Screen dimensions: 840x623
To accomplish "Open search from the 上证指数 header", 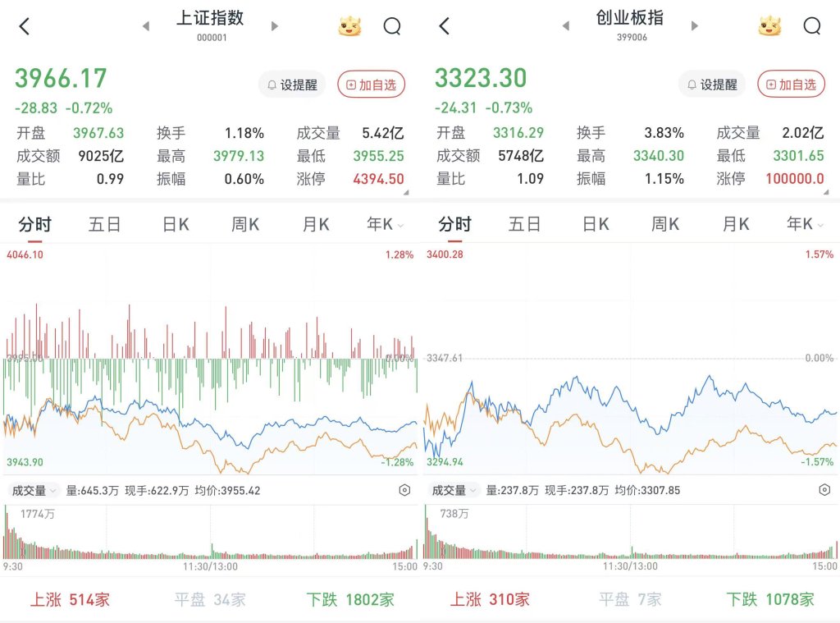I will (392, 25).
